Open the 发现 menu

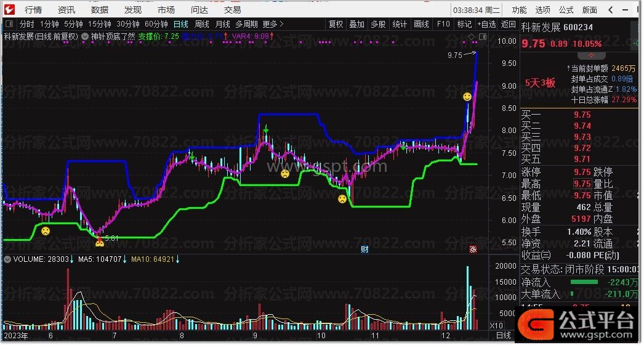(132, 10)
